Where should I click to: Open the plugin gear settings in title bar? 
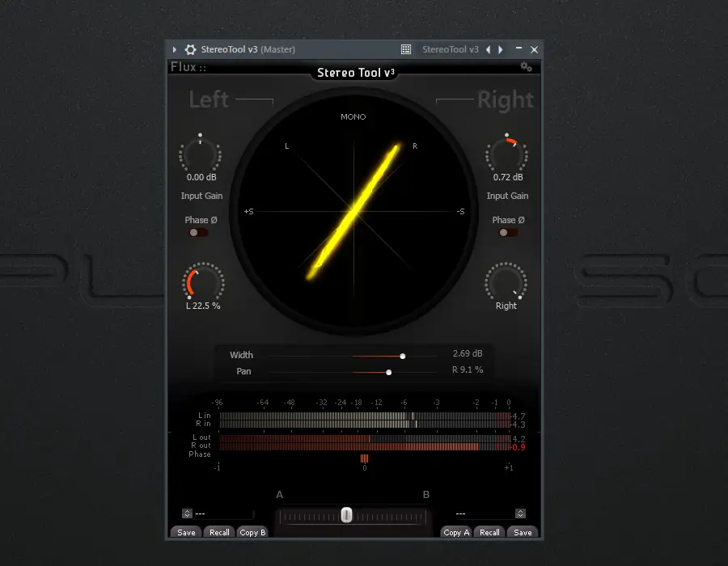click(x=190, y=49)
